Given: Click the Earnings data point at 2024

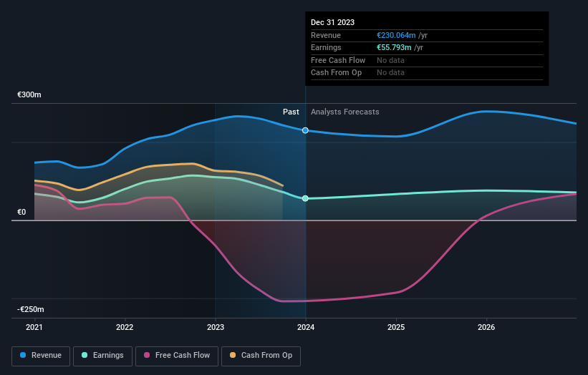Looking at the screenshot, I should (x=305, y=198).
